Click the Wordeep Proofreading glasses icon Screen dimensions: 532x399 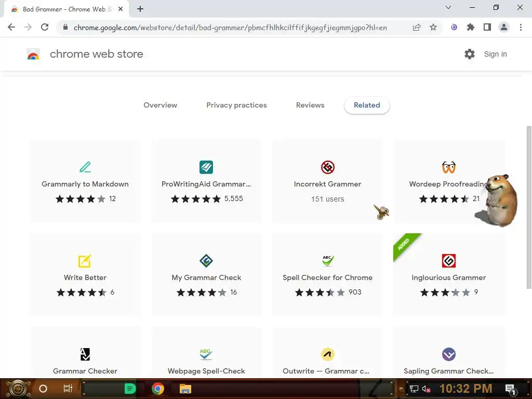(448, 167)
